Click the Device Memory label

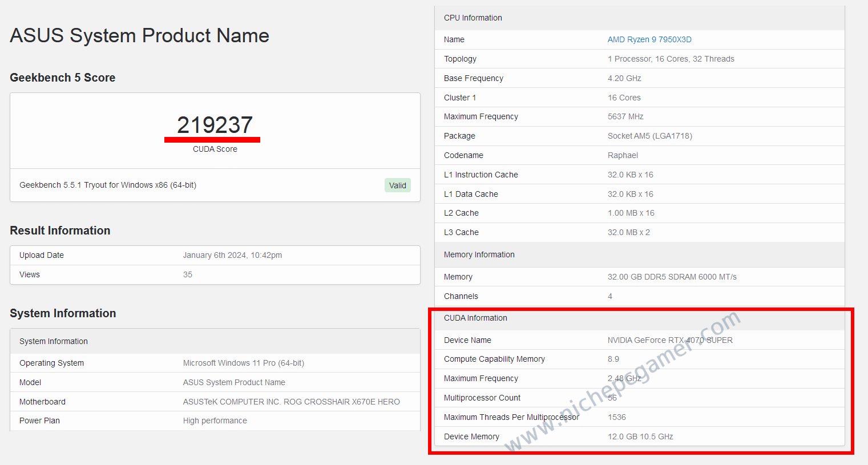[x=471, y=436]
